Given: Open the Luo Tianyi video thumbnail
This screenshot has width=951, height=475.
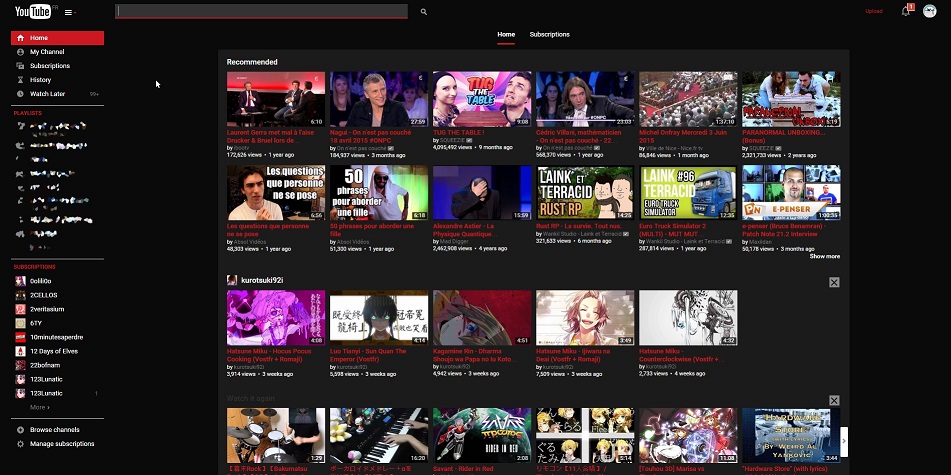Looking at the screenshot, I should pyautogui.click(x=379, y=318).
